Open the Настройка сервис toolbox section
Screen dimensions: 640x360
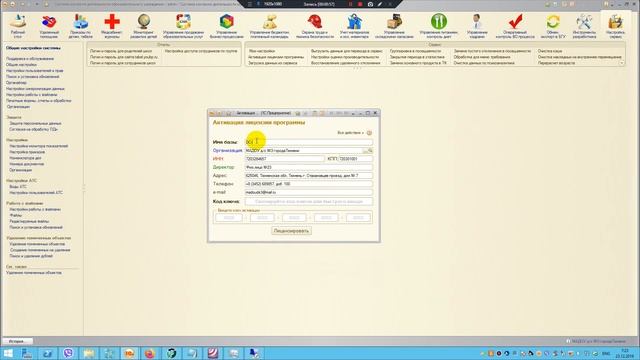tap(615, 26)
